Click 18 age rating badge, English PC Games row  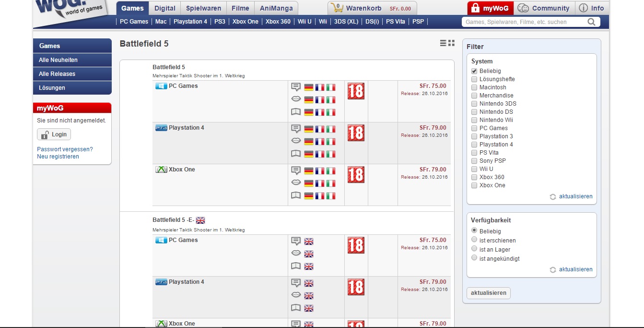(x=356, y=245)
